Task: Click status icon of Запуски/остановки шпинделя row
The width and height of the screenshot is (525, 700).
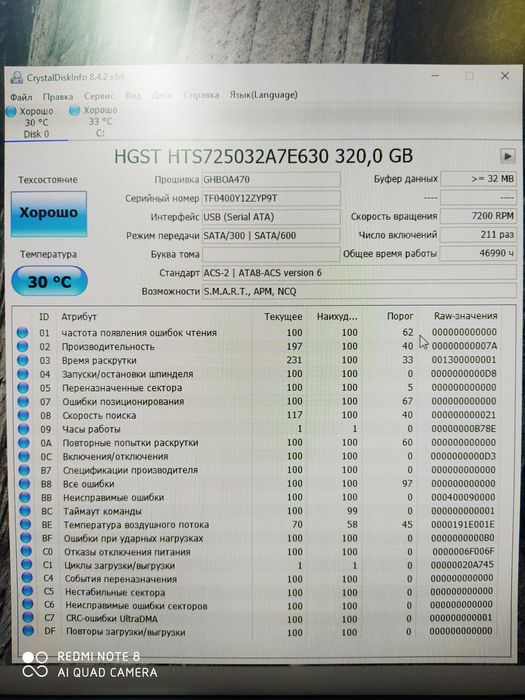Action: [x=23, y=374]
